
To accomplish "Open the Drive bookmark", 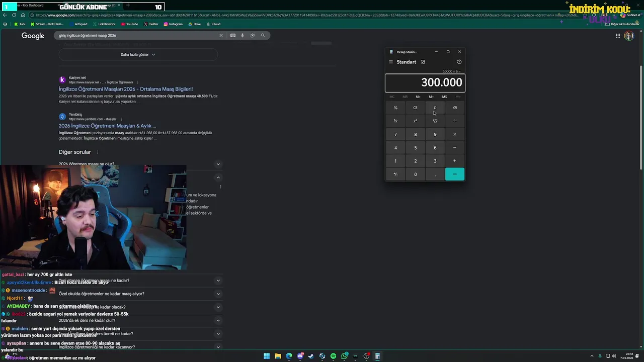I will point(195,24).
